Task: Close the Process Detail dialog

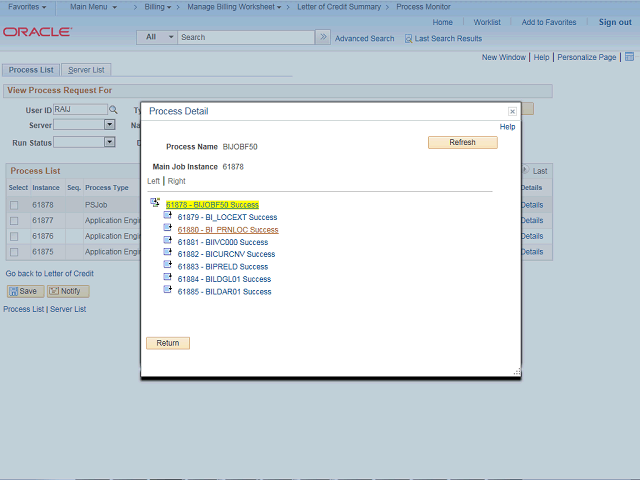Action: click(512, 111)
